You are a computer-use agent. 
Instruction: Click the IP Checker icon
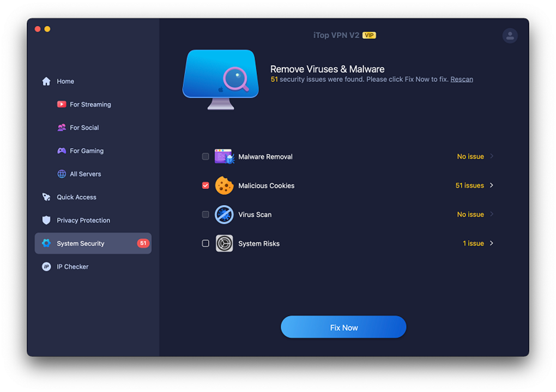click(x=46, y=267)
